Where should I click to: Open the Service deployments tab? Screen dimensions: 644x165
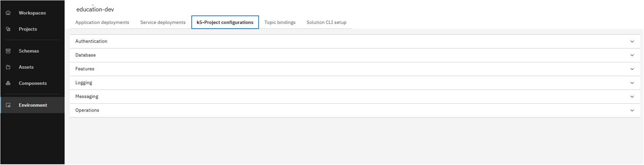(163, 22)
